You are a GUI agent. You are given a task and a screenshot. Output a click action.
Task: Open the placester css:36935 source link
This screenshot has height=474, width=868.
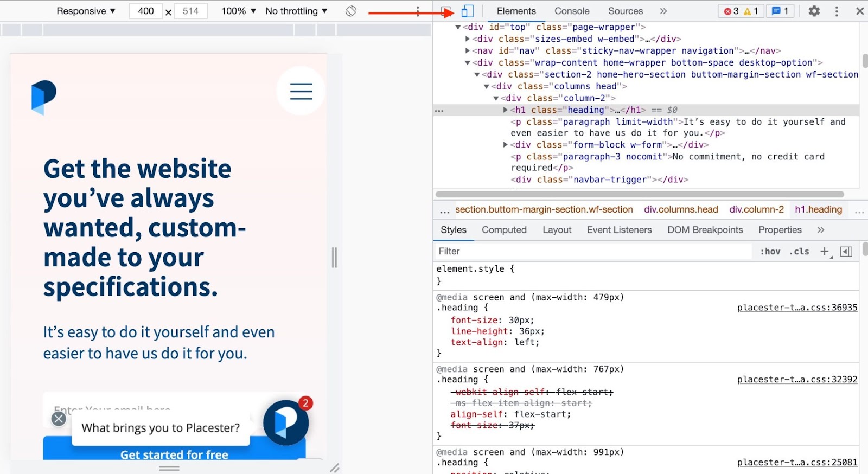click(797, 308)
